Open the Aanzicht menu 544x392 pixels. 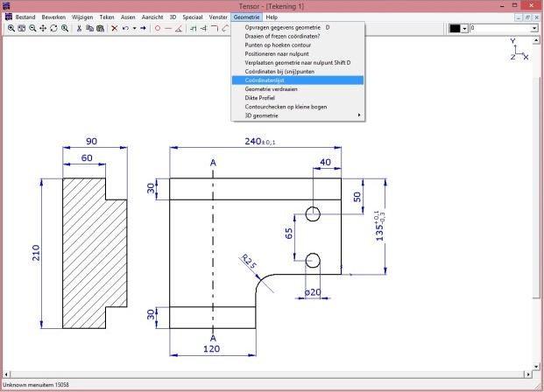point(152,17)
